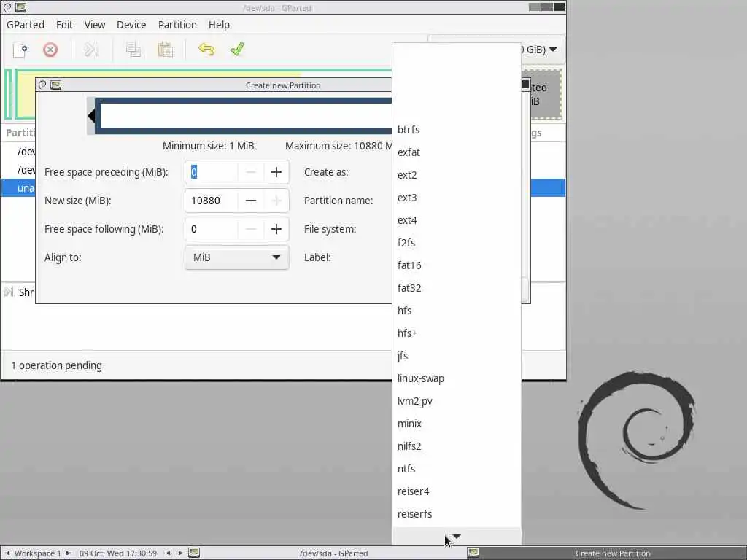Click the New size input field
This screenshot has width=747, height=560.
[x=212, y=201]
